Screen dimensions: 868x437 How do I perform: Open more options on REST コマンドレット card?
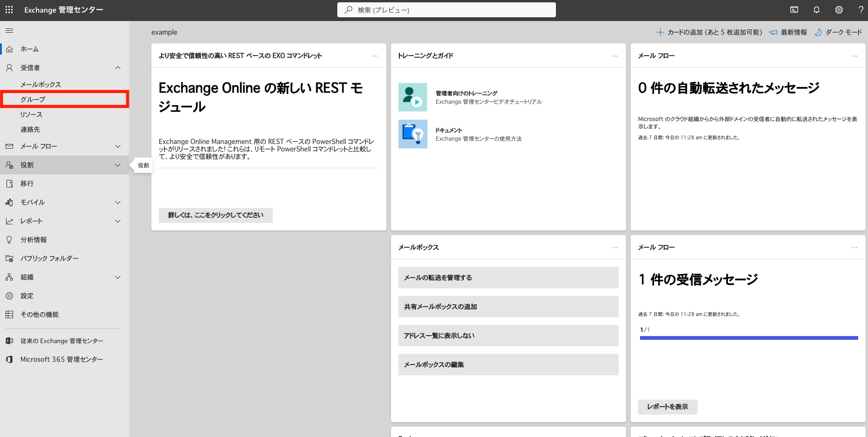click(x=375, y=56)
